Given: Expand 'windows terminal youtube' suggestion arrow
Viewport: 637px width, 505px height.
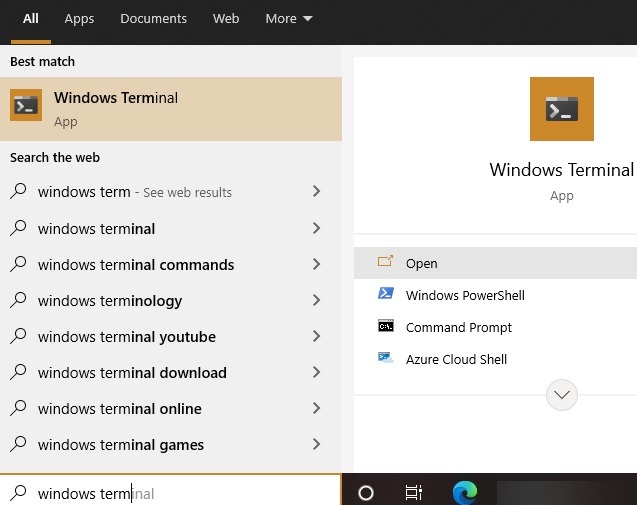Looking at the screenshot, I should click(x=316, y=336).
